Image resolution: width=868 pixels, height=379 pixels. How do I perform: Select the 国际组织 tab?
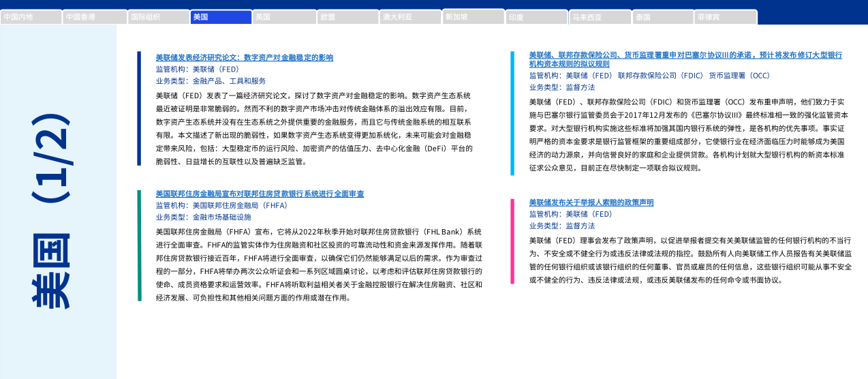158,17
